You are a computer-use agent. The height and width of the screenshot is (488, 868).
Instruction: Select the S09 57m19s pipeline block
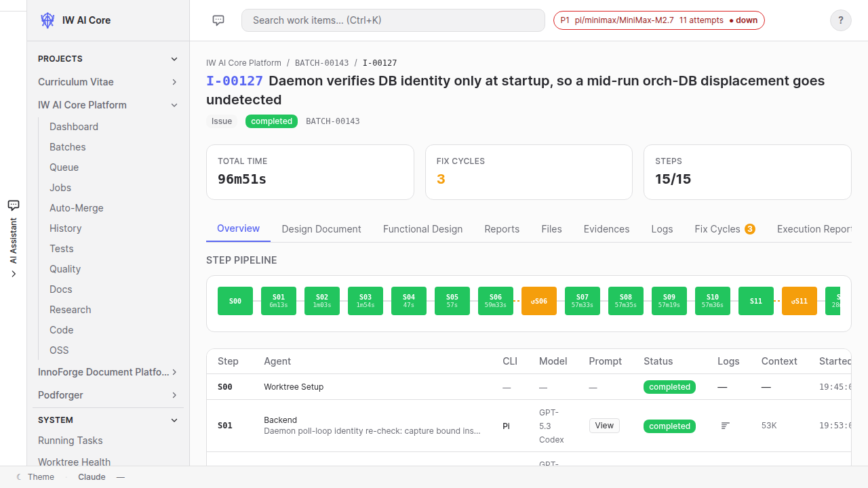tap(669, 301)
